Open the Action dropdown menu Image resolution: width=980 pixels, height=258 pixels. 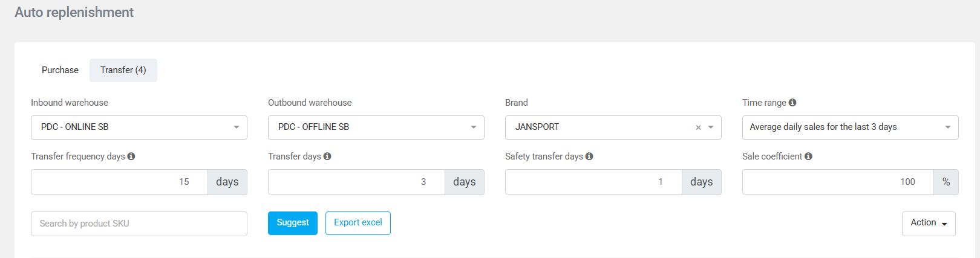(x=928, y=224)
